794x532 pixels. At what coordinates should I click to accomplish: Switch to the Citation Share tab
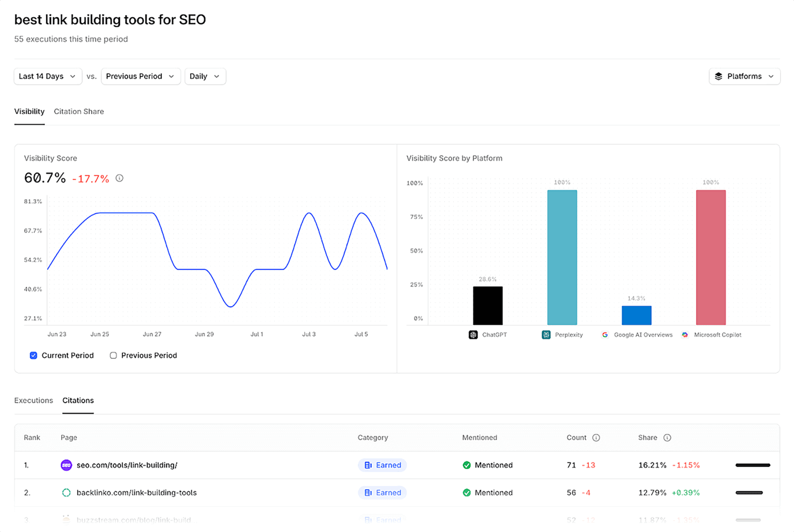tap(79, 111)
